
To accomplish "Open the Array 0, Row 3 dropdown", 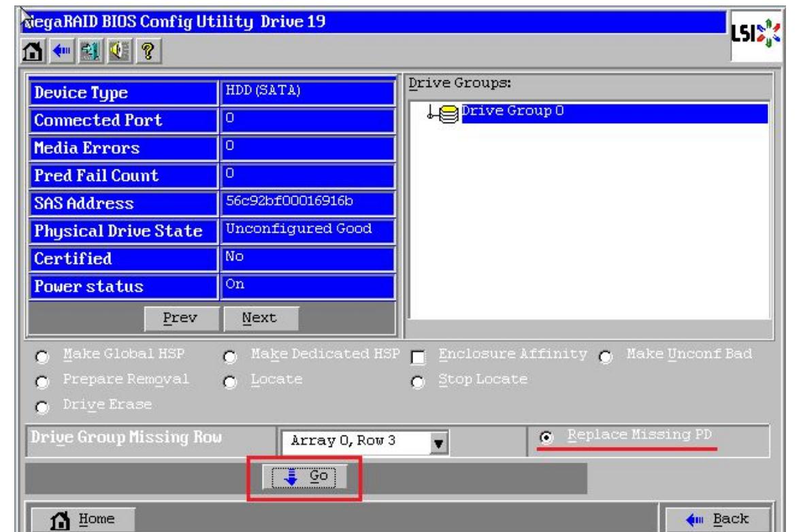I will click(438, 442).
